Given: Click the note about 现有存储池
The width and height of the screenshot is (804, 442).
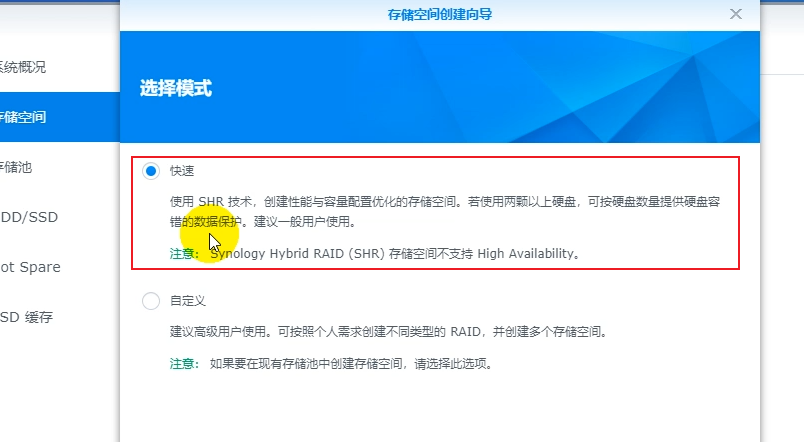Looking at the screenshot, I should (352, 364).
